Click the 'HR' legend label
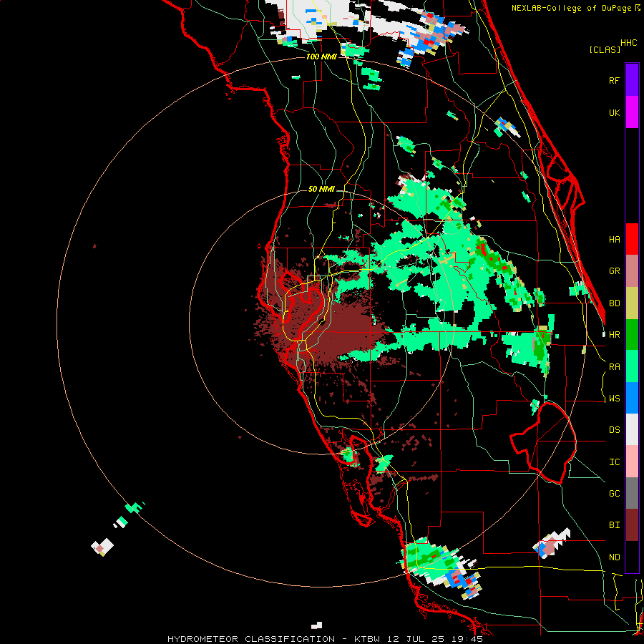 tap(614, 335)
